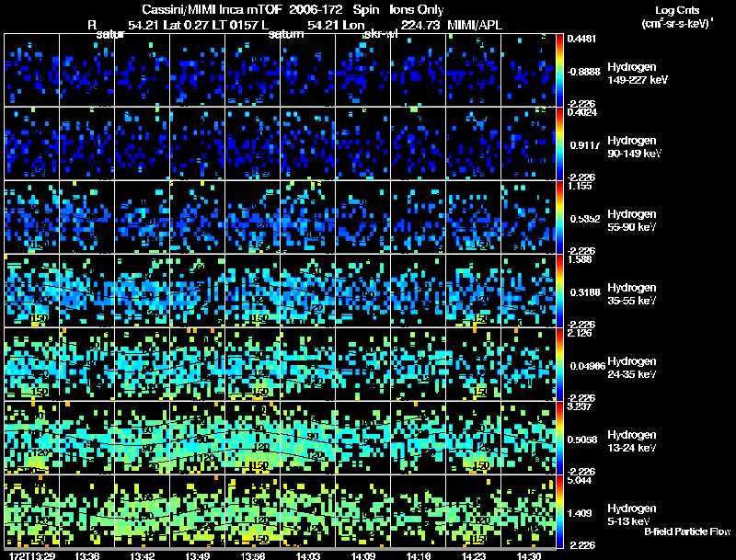Viewport: 736px width, 560px height.
Task: Click the '0.4024' color scale value
Action: [x=581, y=112]
